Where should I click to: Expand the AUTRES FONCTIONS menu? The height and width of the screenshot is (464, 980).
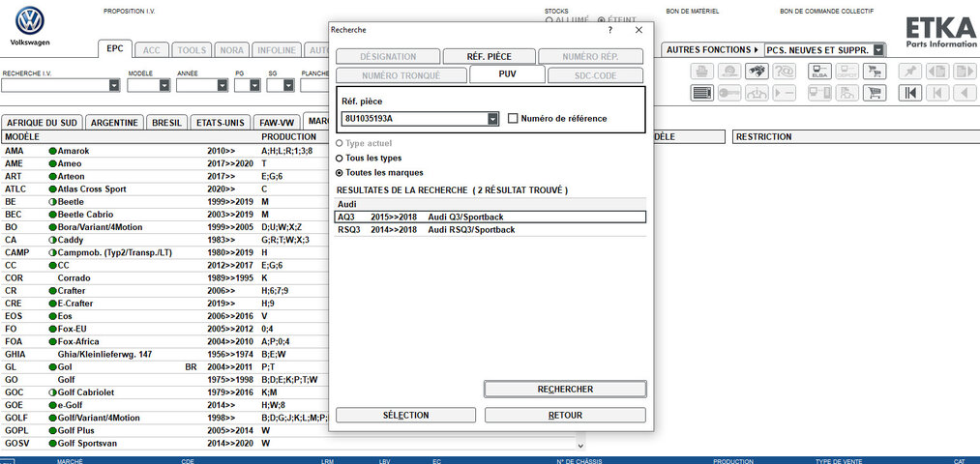712,50
